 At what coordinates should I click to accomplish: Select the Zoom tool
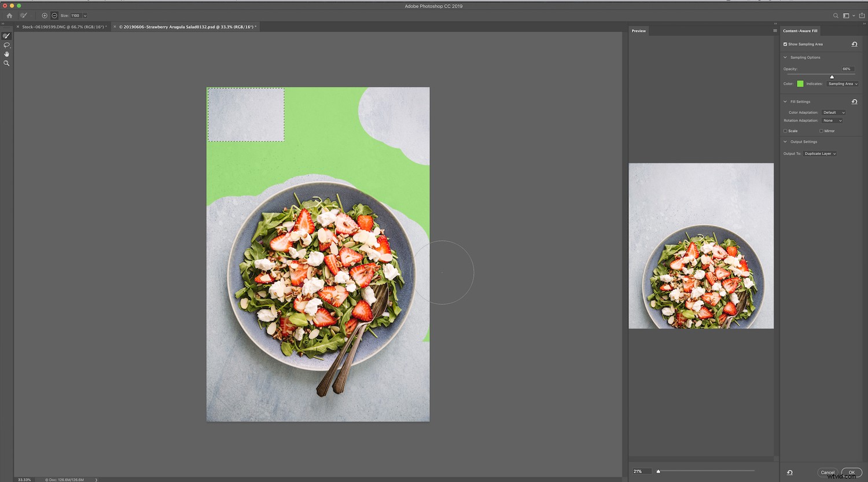pos(6,63)
